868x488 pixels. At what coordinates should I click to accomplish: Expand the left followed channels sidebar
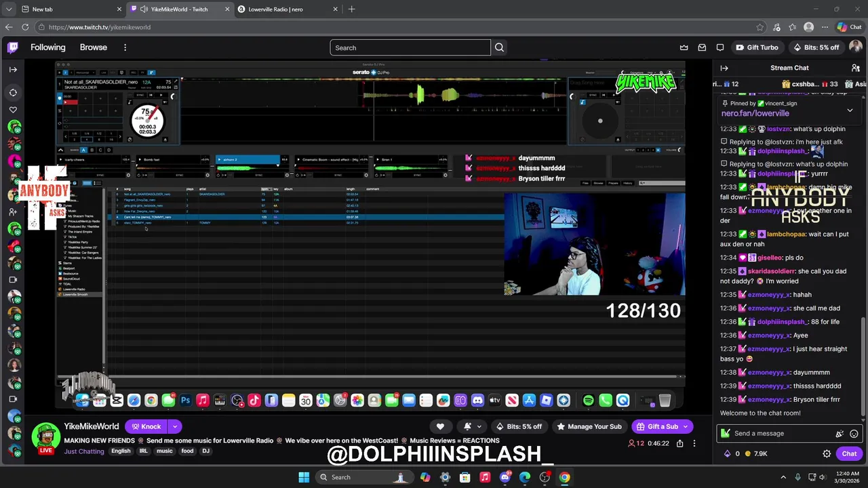point(13,69)
